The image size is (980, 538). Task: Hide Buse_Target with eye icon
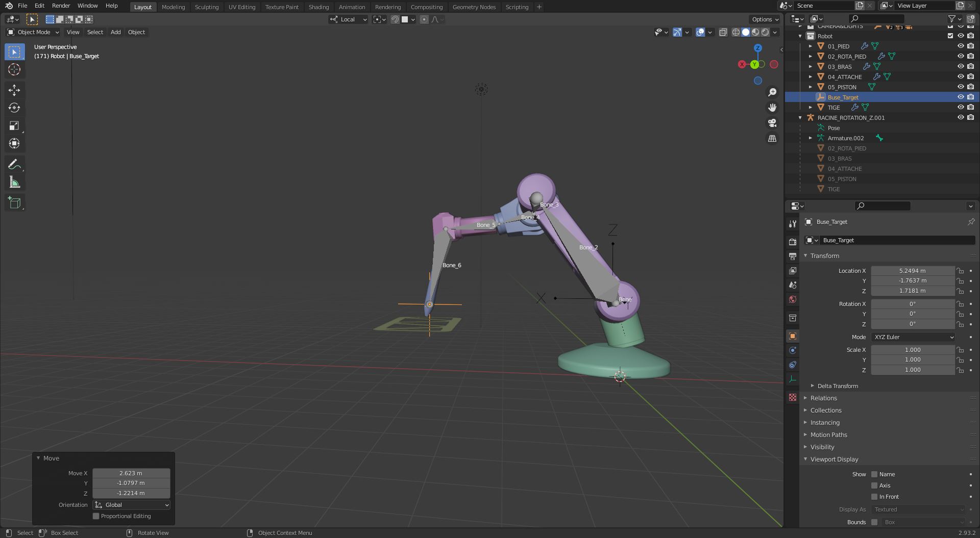(960, 97)
